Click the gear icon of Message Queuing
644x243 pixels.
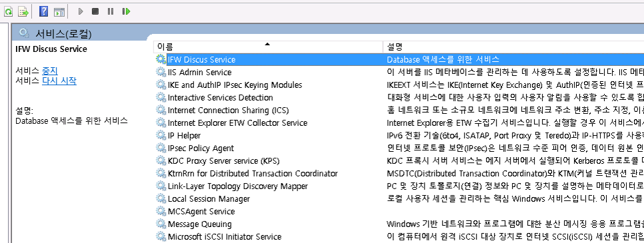161,224
